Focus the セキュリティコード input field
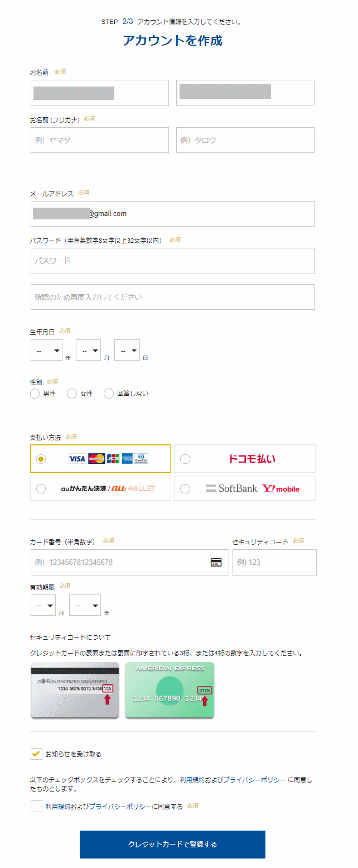The width and height of the screenshot is (358, 868). [274, 562]
